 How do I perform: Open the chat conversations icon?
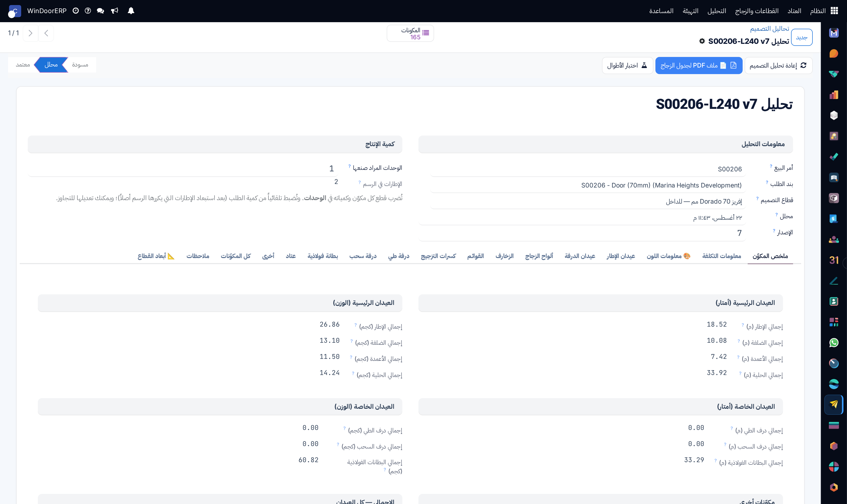tap(100, 11)
